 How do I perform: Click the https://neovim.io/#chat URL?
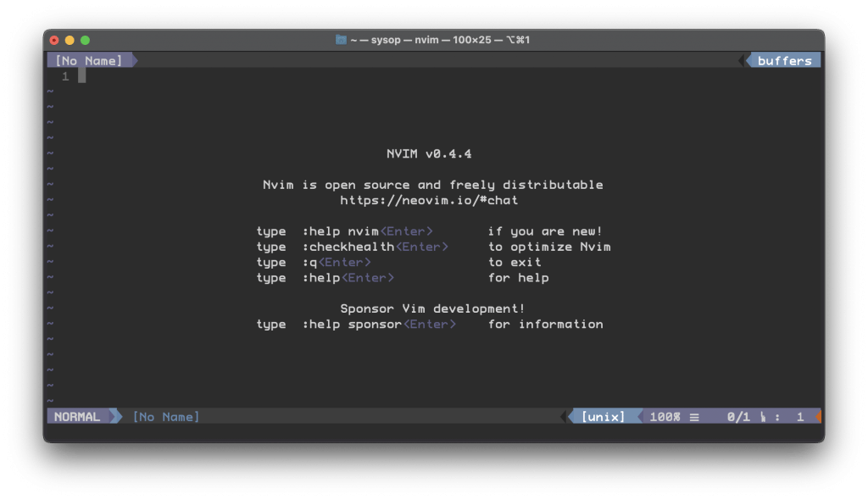click(429, 201)
